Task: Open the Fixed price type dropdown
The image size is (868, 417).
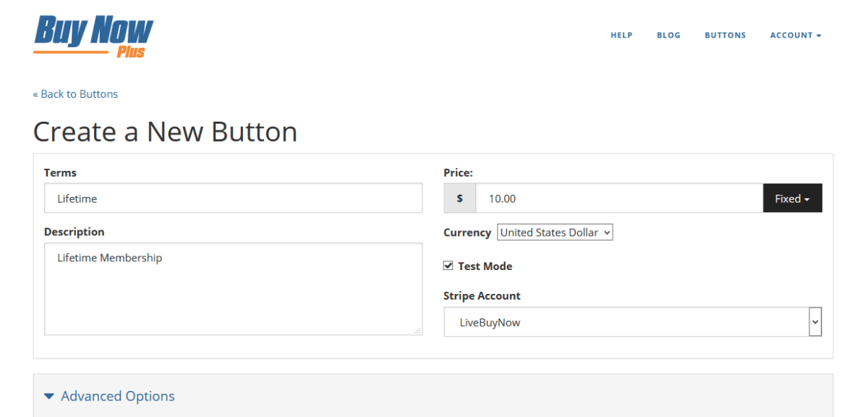Action: 792,198
